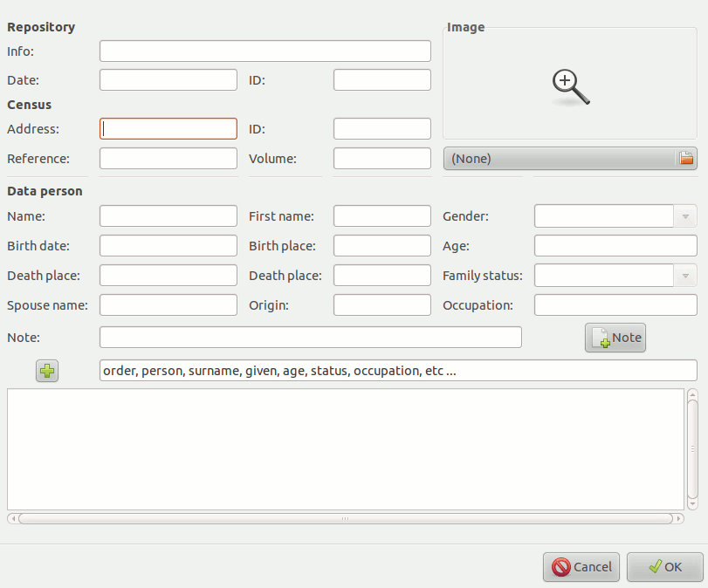Click the Note button with document icon
Viewport: 708px width, 588px height.
coord(615,338)
